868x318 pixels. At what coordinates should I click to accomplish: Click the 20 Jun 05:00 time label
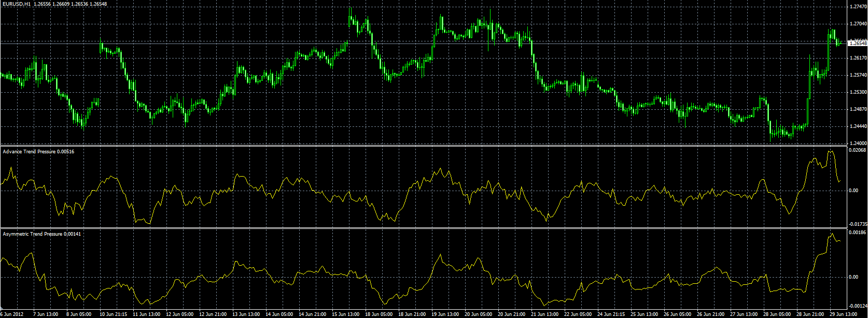[x=478, y=314]
